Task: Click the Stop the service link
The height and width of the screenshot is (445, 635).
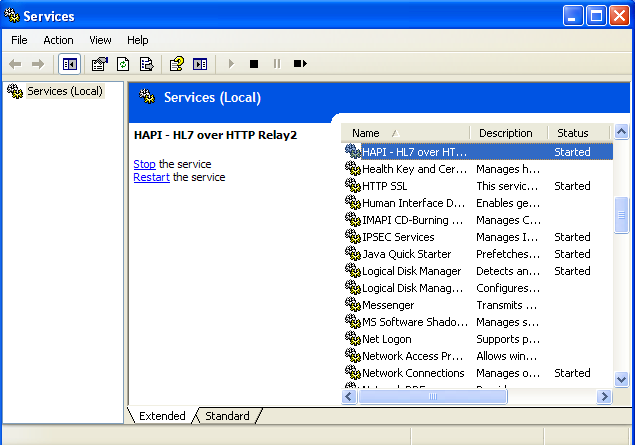Action: [145, 164]
